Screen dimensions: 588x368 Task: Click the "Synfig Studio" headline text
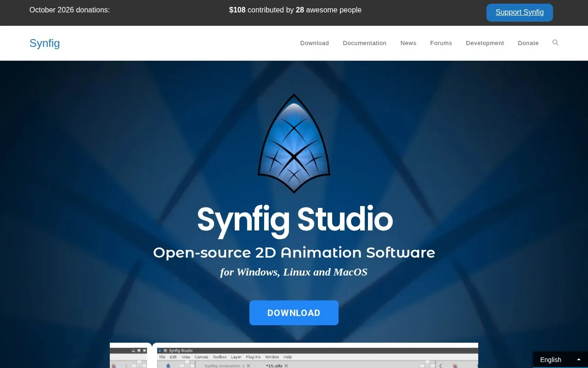(295, 221)
